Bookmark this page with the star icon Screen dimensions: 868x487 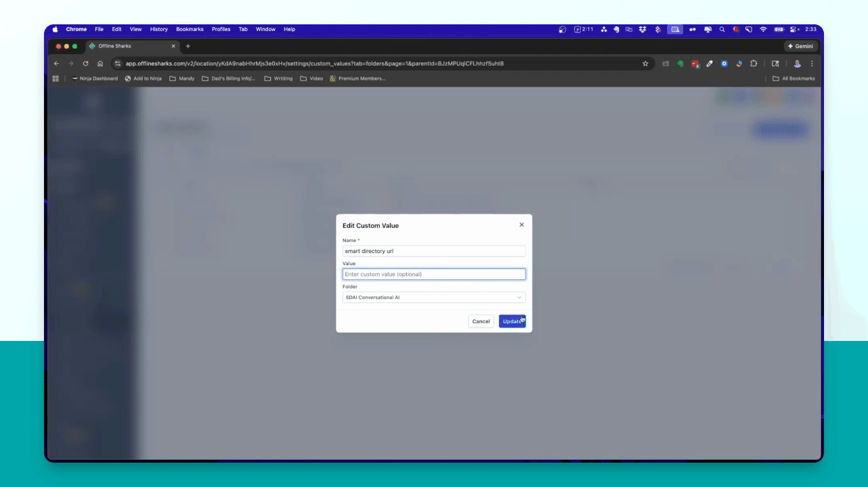pos(645,64)
